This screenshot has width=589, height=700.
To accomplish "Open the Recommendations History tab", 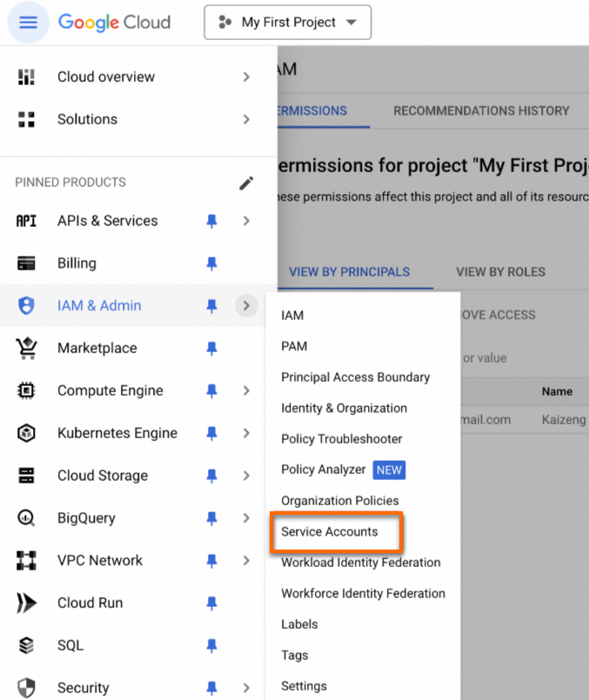I will coord(481,111).
